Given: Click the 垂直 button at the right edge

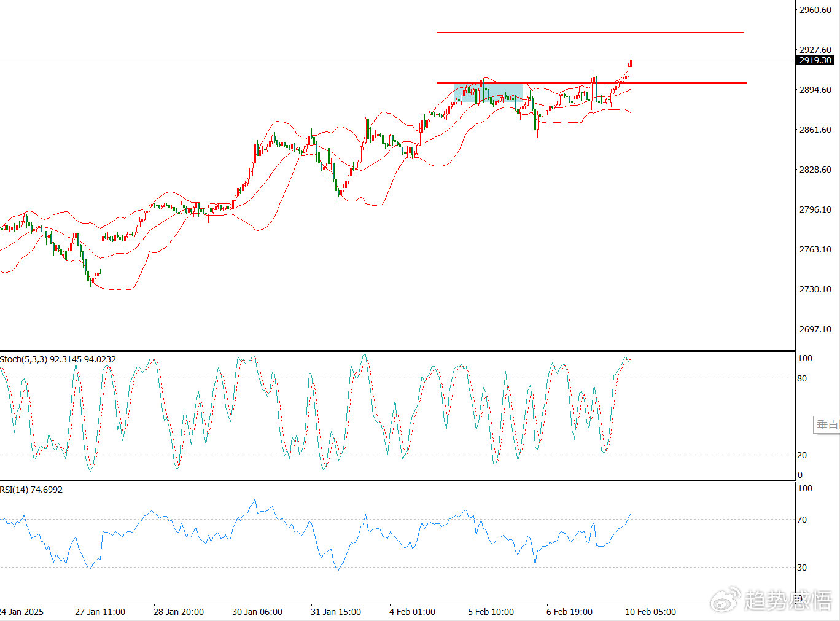Looking at the screenshot, I should coord(827,424).
